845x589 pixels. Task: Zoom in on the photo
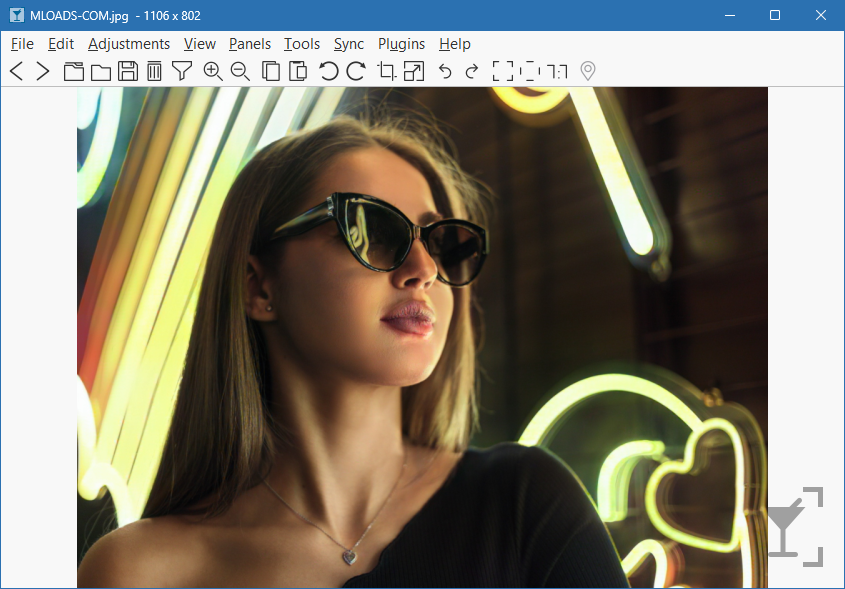(212, 71)
